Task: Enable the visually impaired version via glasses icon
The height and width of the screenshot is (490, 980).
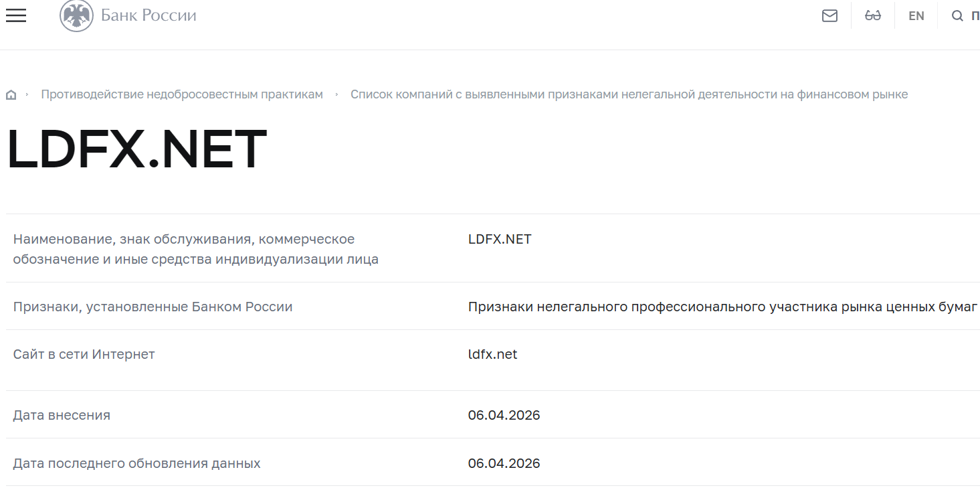Action: click(872, 15)
